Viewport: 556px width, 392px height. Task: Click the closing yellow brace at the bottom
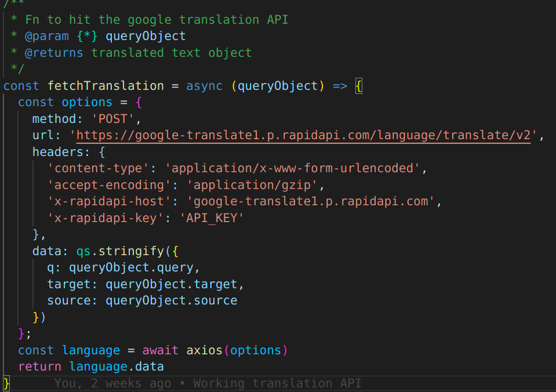pyautogui.click(x=7, y=384)
